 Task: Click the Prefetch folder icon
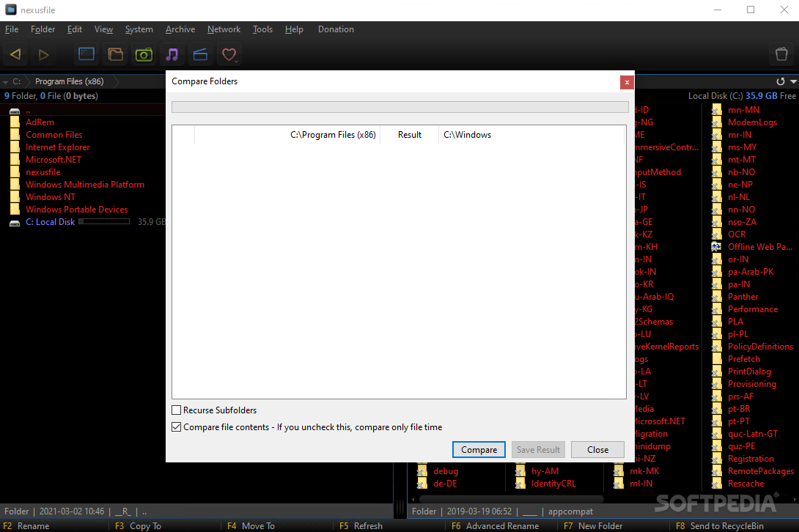(x=716, y=359)
